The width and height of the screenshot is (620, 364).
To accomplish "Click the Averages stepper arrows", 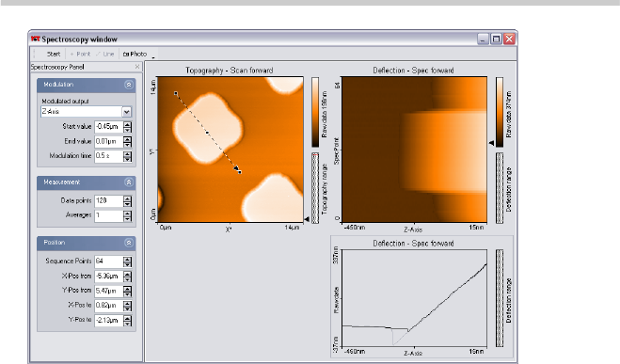I will coord(127,215).
